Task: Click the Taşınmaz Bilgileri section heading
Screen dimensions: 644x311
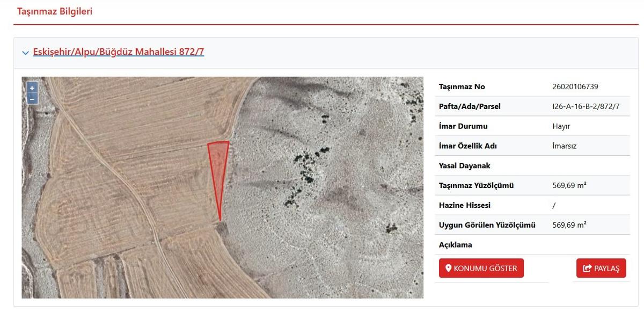Action: (x=55, y=11)
